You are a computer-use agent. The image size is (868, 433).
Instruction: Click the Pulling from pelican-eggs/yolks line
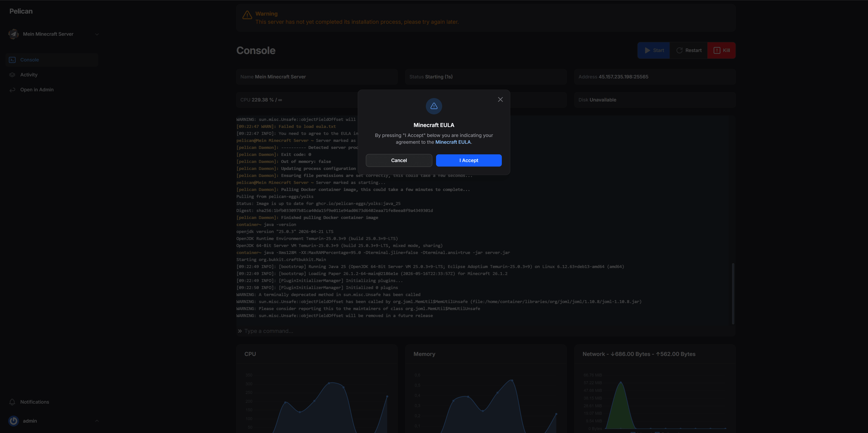pos(275,196)
